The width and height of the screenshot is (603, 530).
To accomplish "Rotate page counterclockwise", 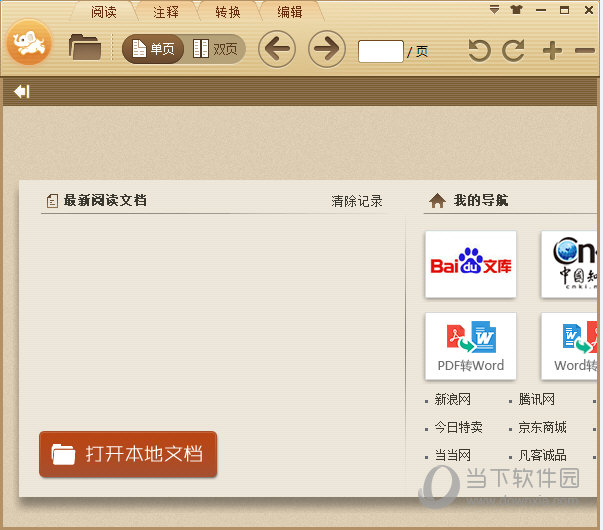I will coord(479,50).
